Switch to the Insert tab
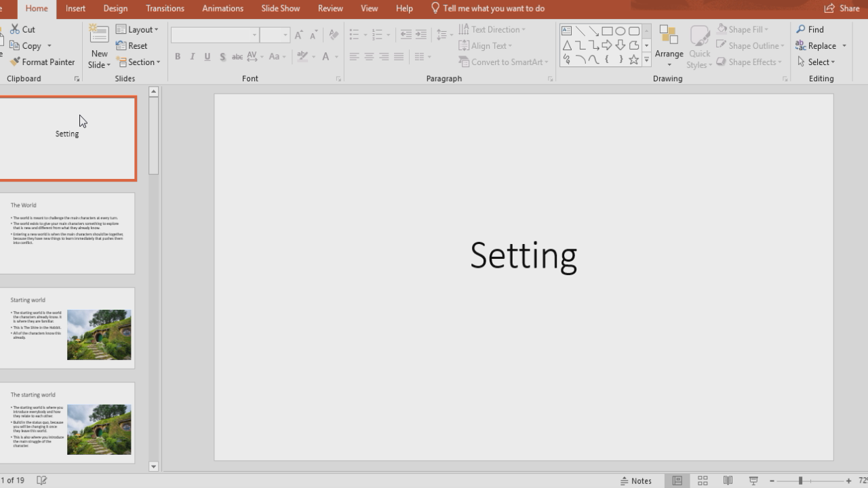Screen dimensions: 868x488 75,8
